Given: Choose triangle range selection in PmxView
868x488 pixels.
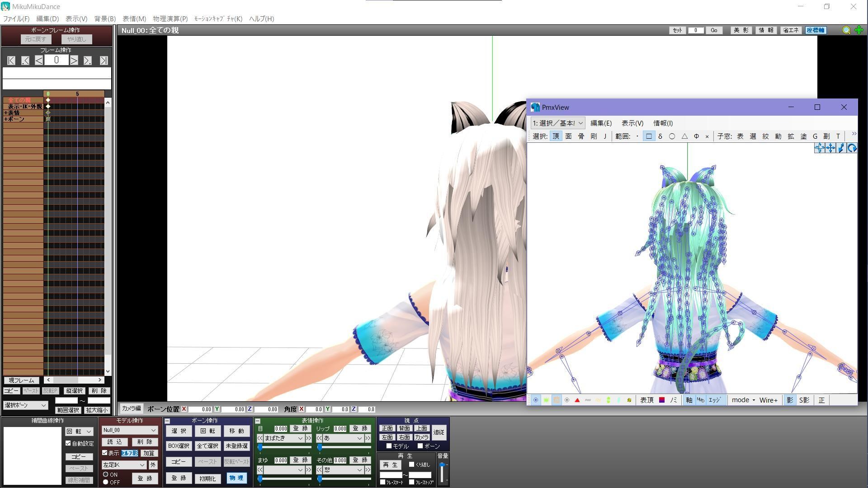Looking at the screenshot, I should [684, 136].
